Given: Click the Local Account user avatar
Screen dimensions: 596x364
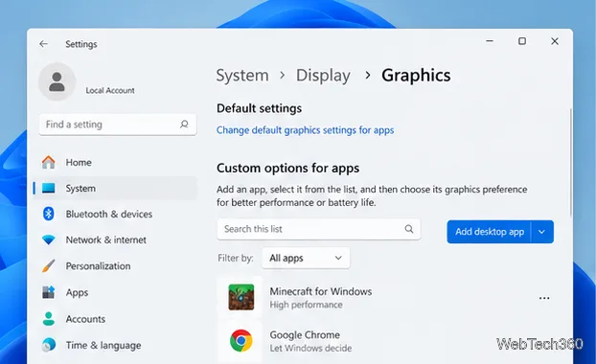Looking at the screenshot, I should (x=57, y=81).
